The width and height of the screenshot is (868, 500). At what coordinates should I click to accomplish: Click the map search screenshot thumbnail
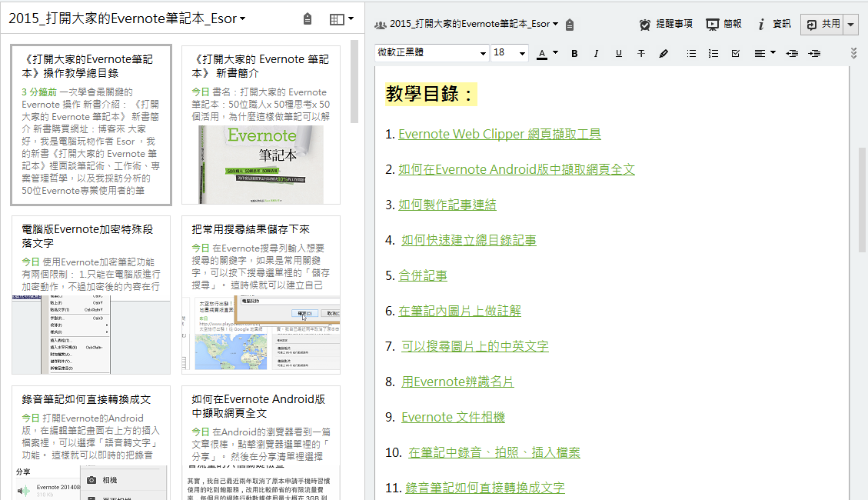click(x=261, y=335)
